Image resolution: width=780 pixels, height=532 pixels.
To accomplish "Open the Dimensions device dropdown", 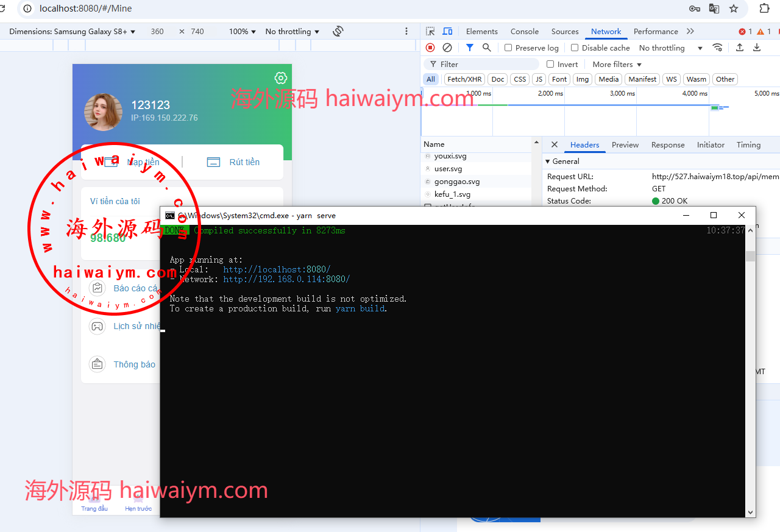I will (72, 32).
